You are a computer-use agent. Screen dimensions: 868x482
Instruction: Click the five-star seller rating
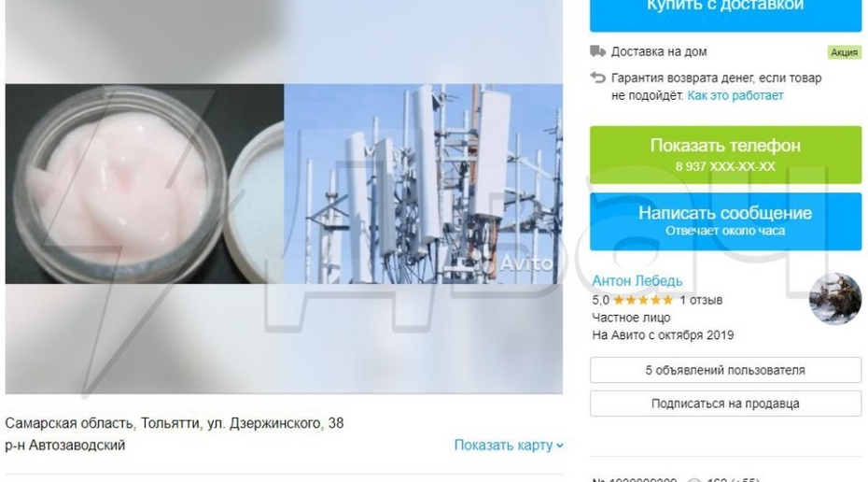point(643,300)
